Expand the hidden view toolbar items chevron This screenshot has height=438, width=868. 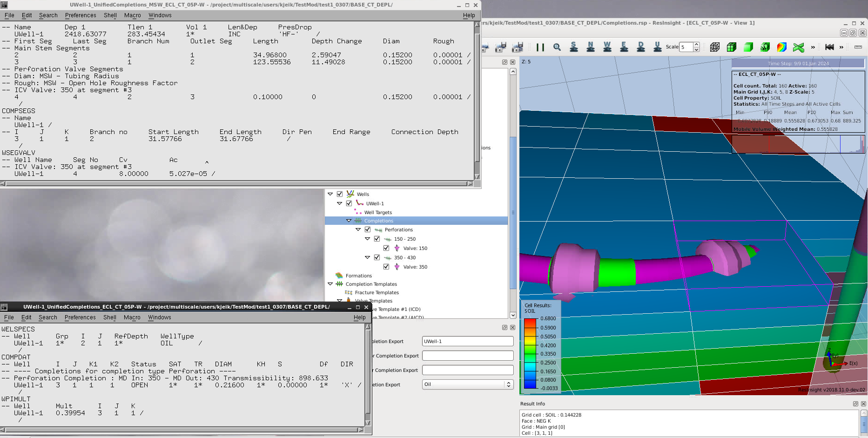(x=813, y=47)
